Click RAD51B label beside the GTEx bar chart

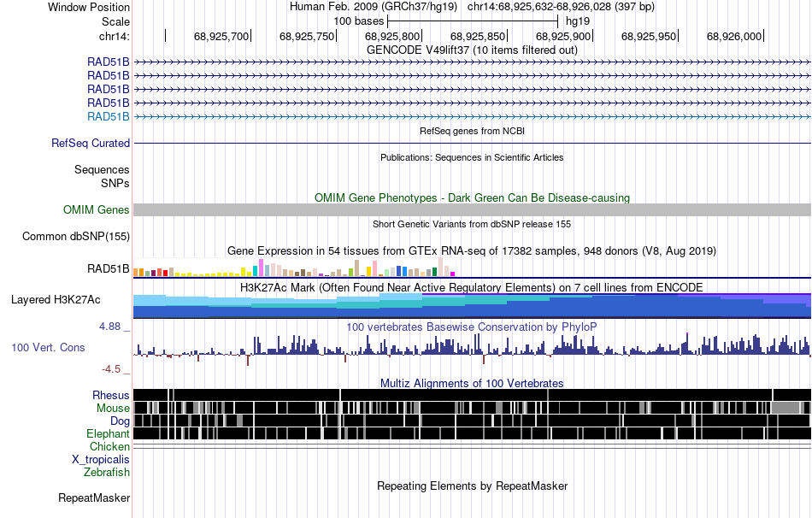tap(109, 269)
